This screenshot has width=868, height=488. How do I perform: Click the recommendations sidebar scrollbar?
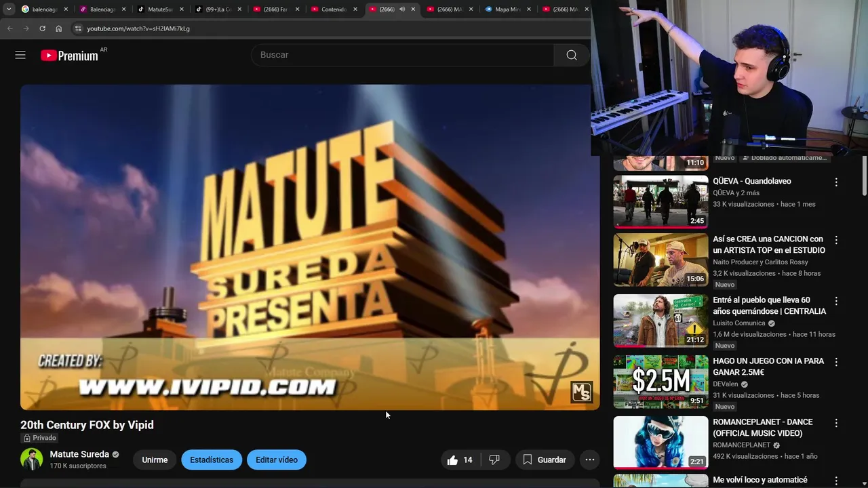point(865,176)
